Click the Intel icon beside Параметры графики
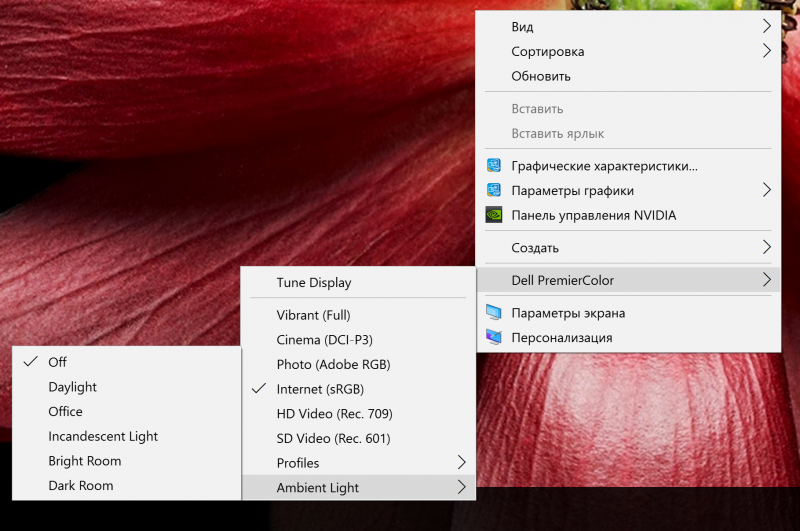 (x=493, y=190)
